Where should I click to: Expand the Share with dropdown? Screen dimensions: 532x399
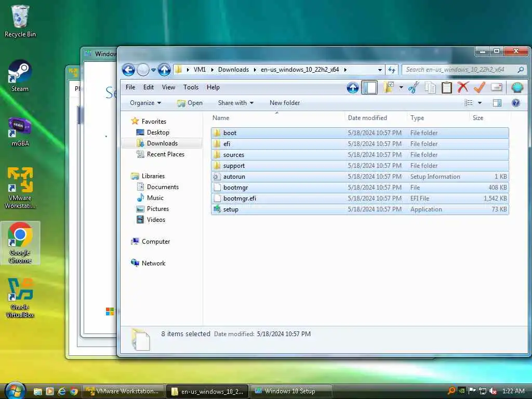[235, 103]
